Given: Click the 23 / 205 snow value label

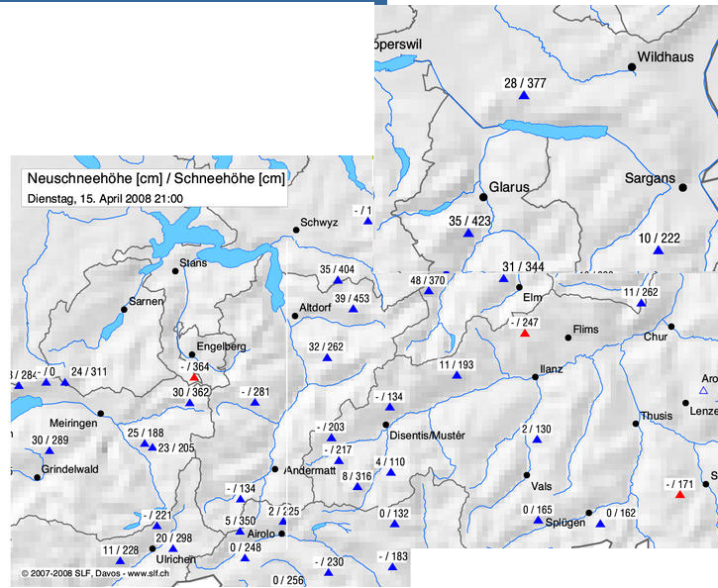Looking at the screenshot, I should tap(176, 448).
